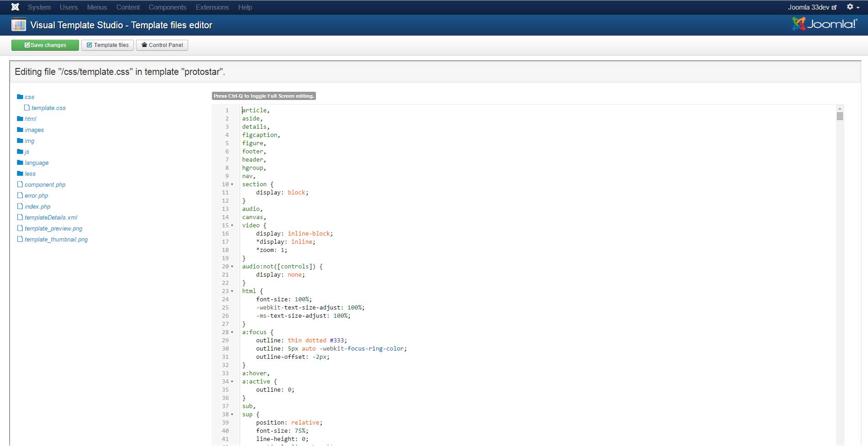Click the css folder icon
Screen dimensions: 868x446
(x=20, y=97)
